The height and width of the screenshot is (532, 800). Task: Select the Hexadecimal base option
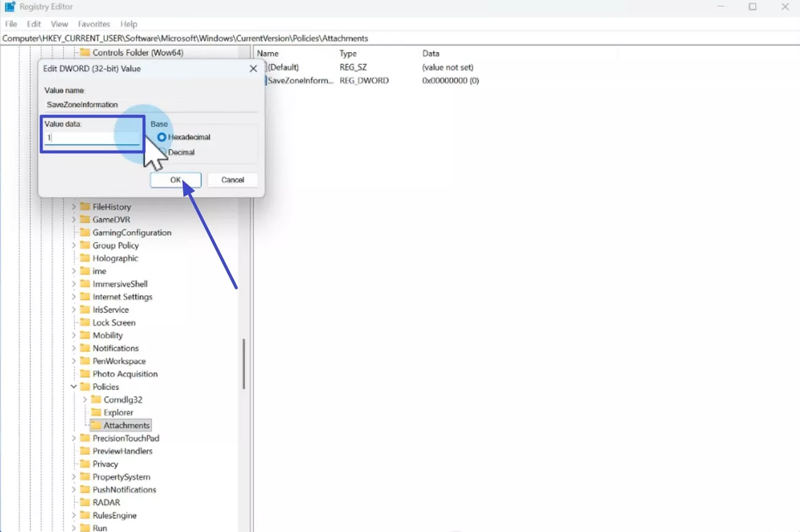[161, 137]
